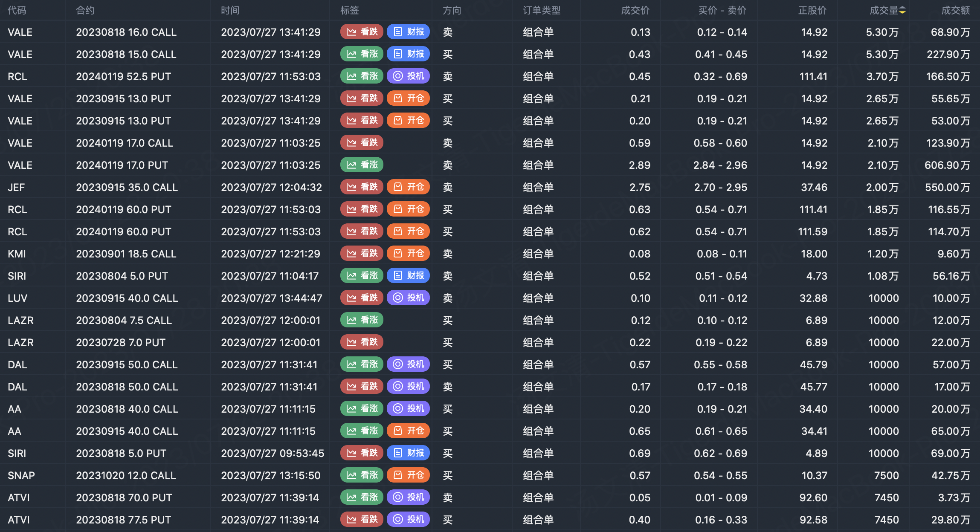
Task: Click 财报 tag on SIRI 20230804 5.0 PUT row
Action: point(408,276)
